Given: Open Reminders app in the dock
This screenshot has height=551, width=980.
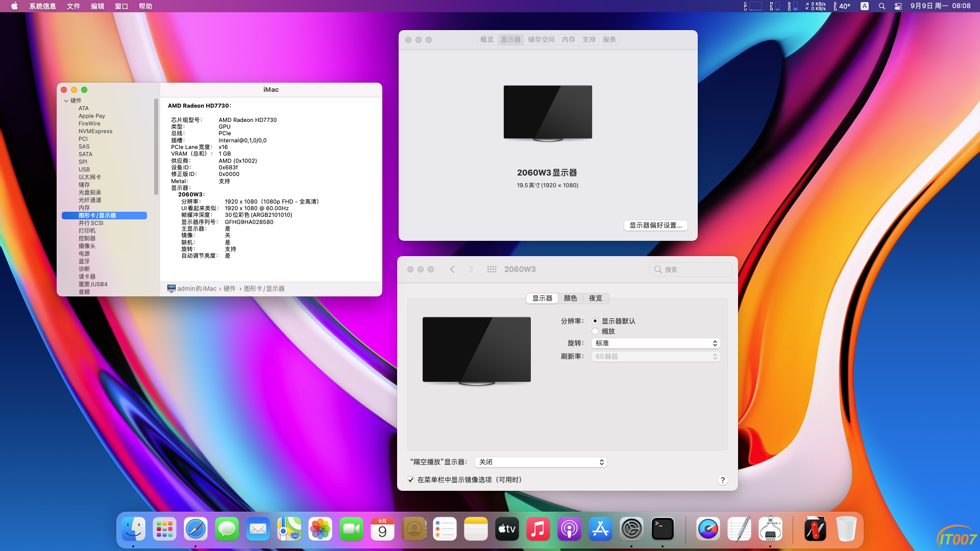Looking at the screenshot, I should (x=445, y=529).
